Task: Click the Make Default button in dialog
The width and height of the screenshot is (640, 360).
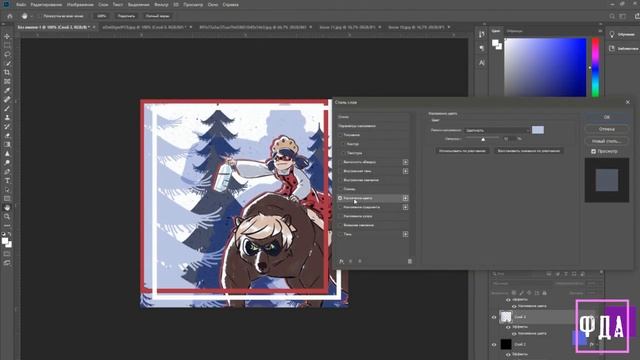Action: click(x=462, y=151)
